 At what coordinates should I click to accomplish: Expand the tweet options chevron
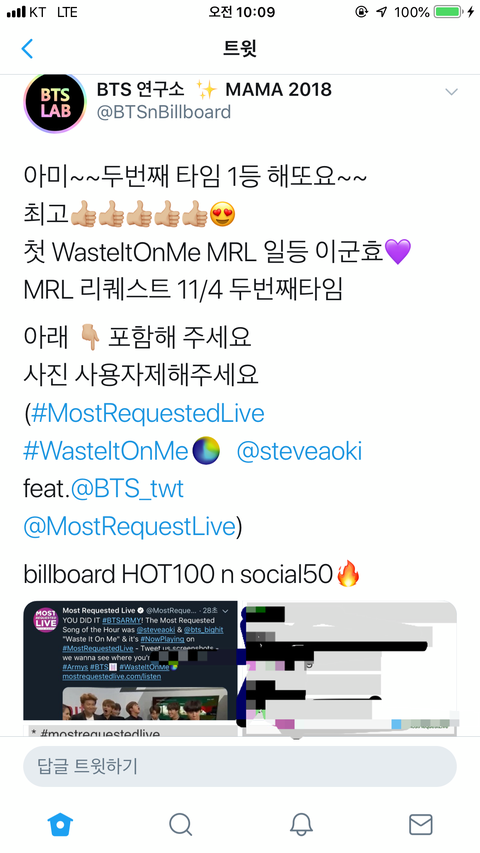click(x=451, y=91)
